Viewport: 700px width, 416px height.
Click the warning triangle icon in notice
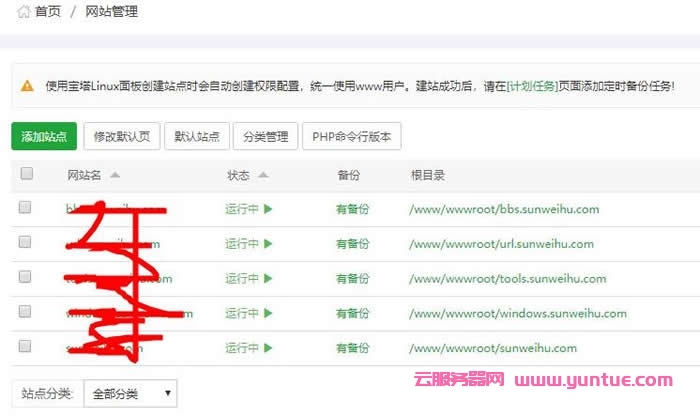28,86
